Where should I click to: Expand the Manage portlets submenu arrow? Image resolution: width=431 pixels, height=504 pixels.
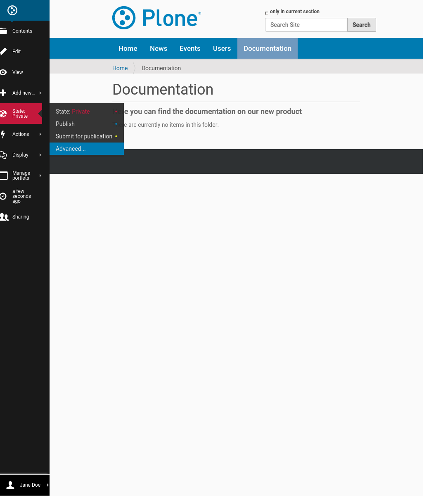tap(40, 176)
